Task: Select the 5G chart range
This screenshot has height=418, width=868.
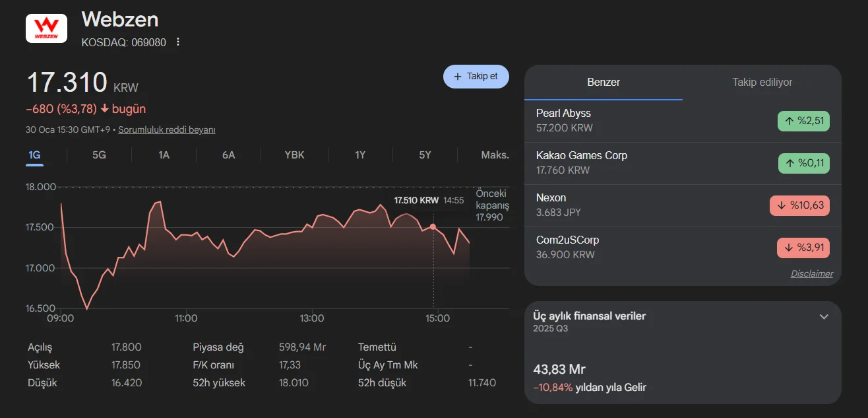Action: click(99, 155)
